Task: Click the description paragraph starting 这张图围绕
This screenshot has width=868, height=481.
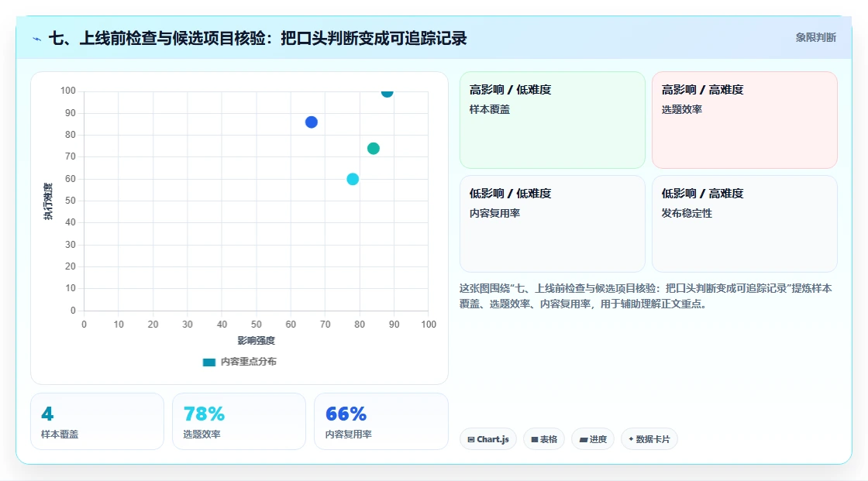Action: click(x=646, y=296)
